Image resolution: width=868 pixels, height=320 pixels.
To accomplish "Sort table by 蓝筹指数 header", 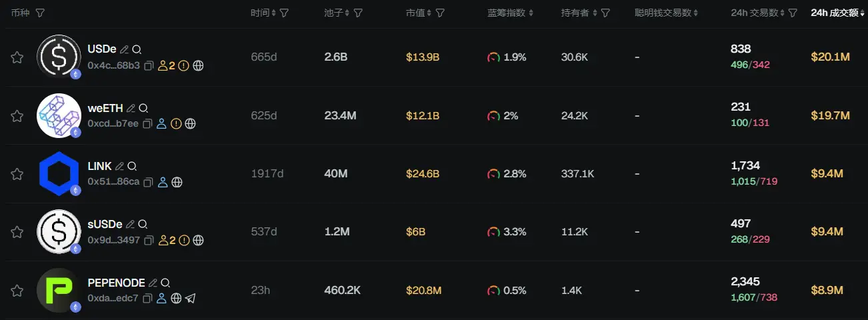I will pyautogui.click(x=510, y=13).
